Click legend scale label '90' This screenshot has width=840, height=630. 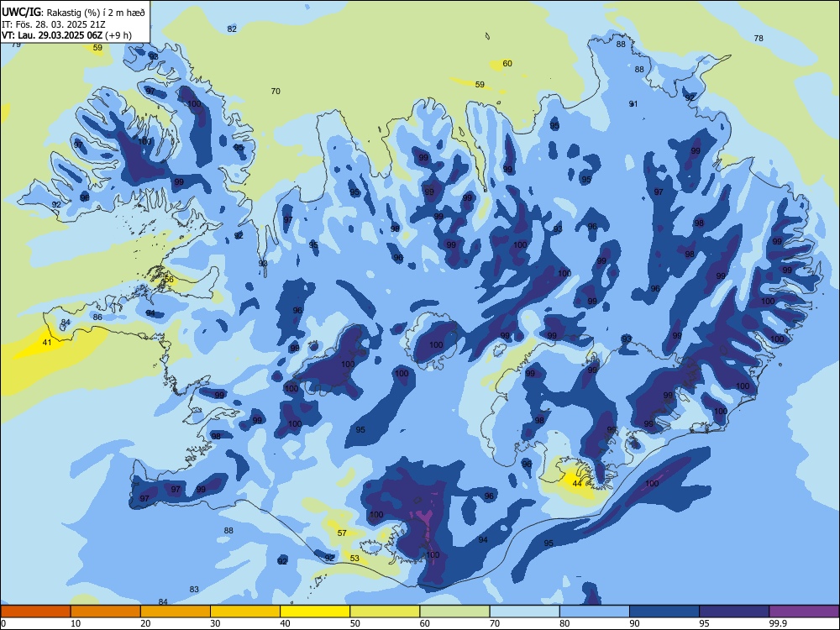pyautogui.click(x=634, y=623)
